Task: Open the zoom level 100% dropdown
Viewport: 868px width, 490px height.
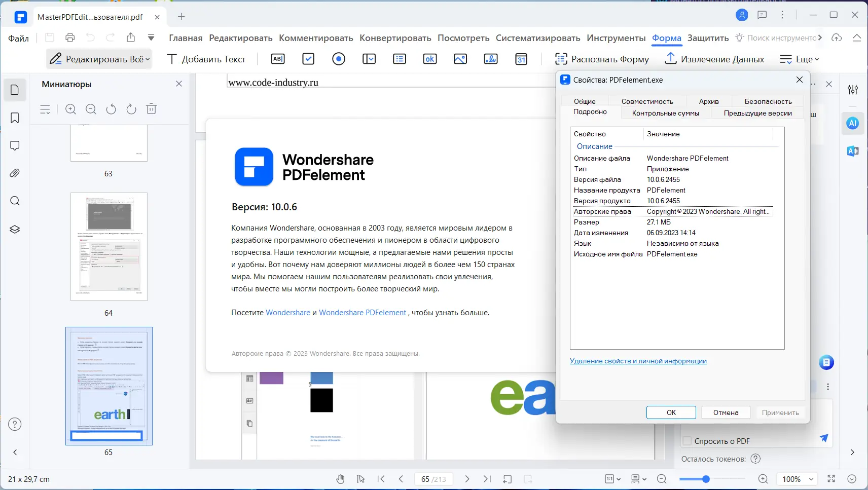Action: tap(797, 479)
